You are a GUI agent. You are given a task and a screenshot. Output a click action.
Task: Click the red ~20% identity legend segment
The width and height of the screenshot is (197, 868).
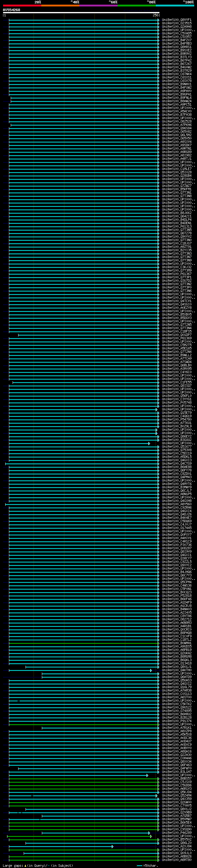point(22,6)
